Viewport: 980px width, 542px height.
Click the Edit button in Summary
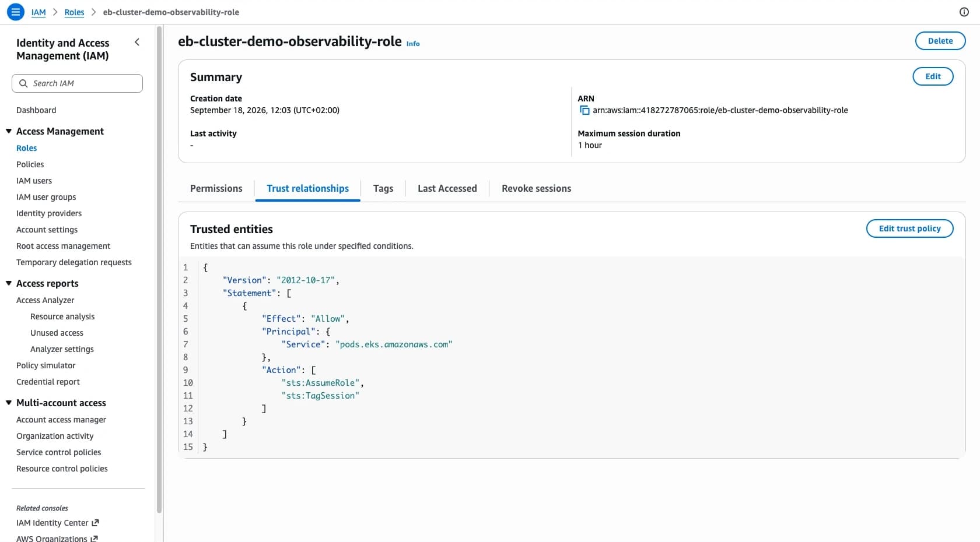[x=933, y=76]
